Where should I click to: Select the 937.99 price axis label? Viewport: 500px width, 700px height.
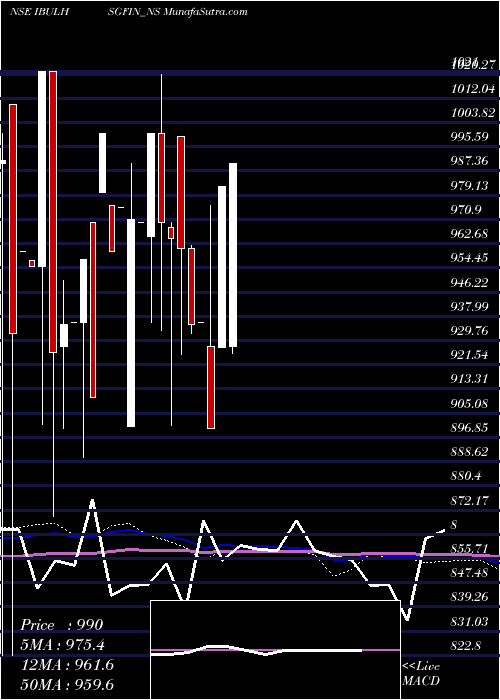(x=470, y=307)
